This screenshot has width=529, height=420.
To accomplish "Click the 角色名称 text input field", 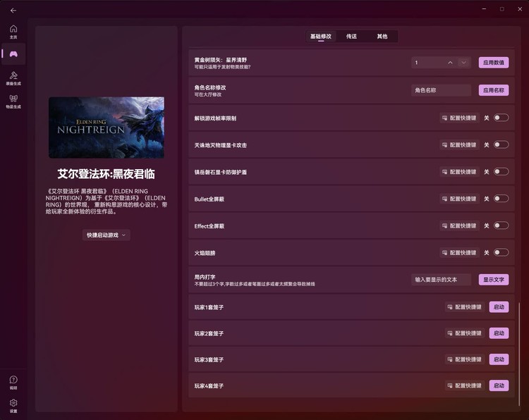I will 441,90.
